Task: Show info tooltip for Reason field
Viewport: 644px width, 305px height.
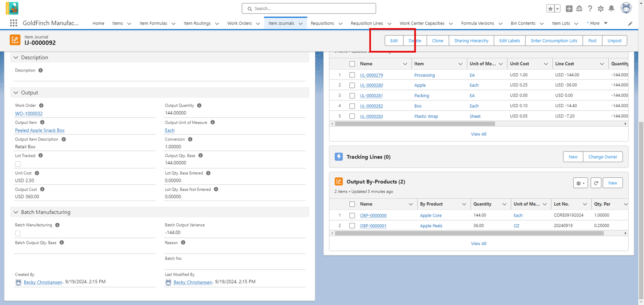Action: (x=183, y=243)
